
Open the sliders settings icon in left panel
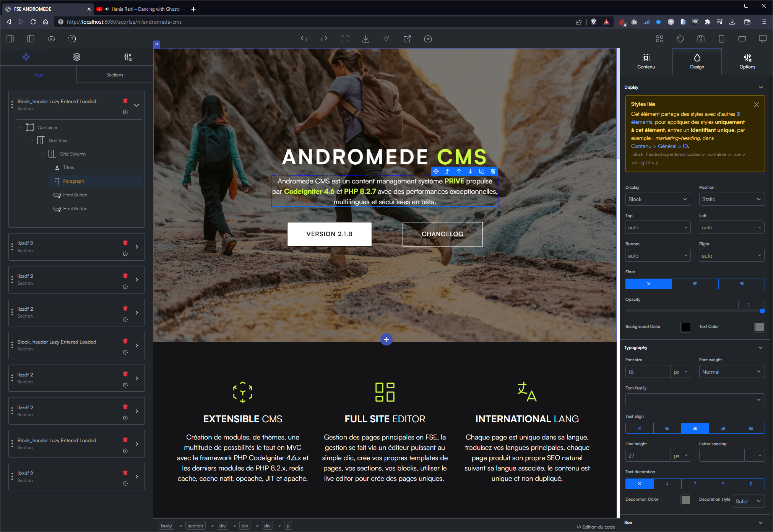[128, 57]
